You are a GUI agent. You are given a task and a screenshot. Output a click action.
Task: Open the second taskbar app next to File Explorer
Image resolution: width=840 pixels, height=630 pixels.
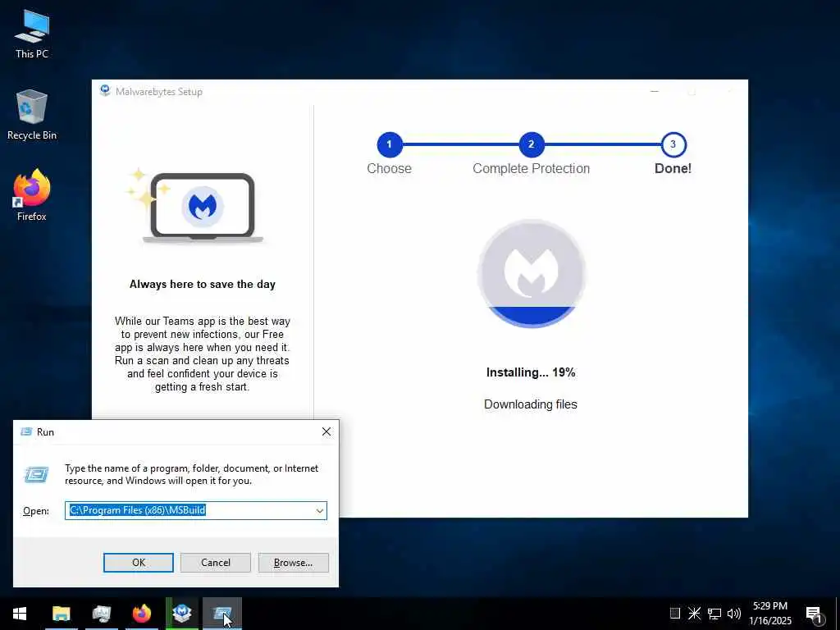click(x=101, y=614)
